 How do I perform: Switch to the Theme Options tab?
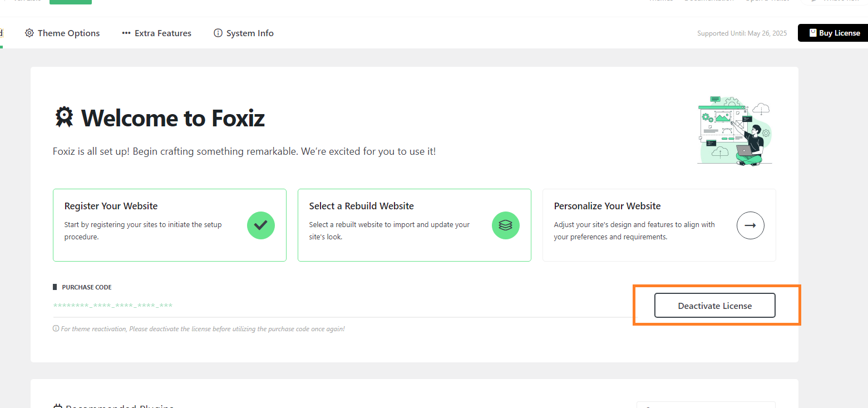tap(62, 33)
